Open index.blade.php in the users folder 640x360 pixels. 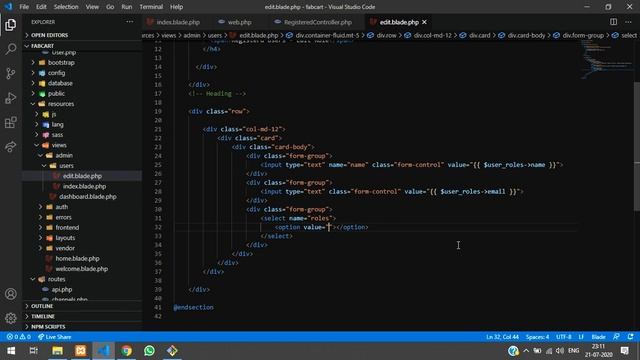click(x=84, y=186)
